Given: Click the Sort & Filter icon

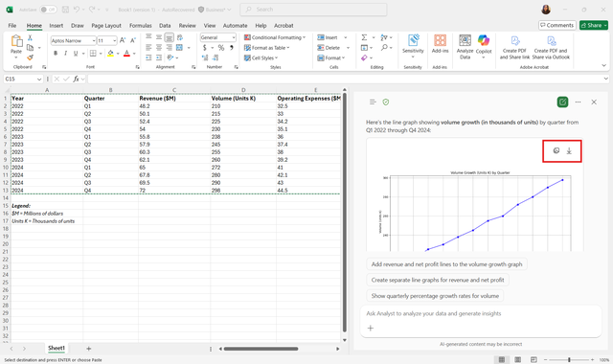Looking at the screenshot, I should coord(384,37).
